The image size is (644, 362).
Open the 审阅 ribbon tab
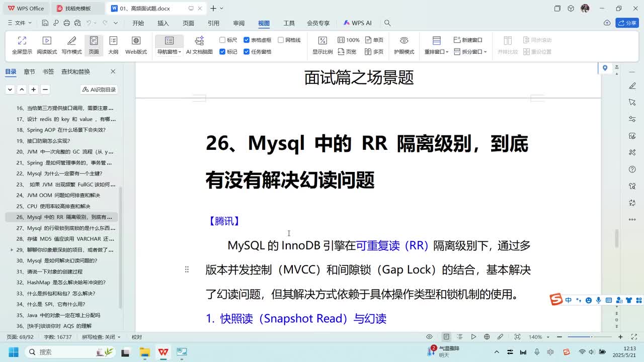[x=238, y=23]
